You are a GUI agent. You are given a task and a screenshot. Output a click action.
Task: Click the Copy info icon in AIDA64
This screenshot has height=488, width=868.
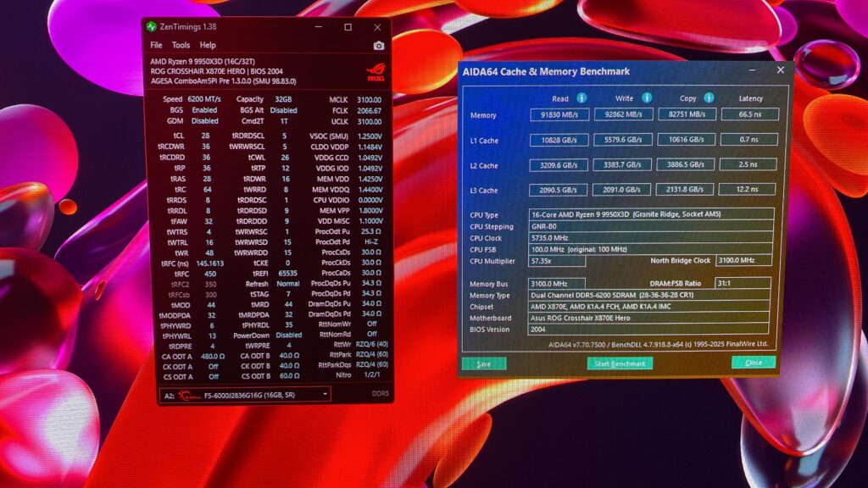[709, 98]
